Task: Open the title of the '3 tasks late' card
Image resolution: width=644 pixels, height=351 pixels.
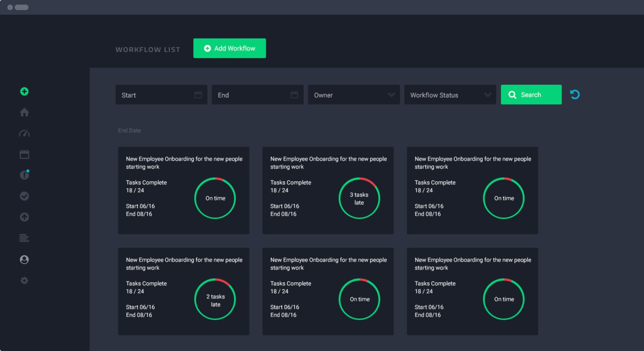Action: (328, 163)
